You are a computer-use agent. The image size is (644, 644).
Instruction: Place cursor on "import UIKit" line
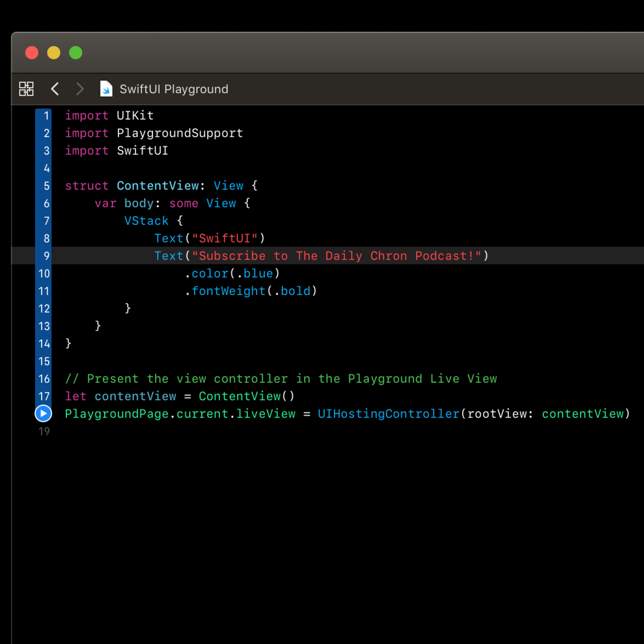[109, 115]
